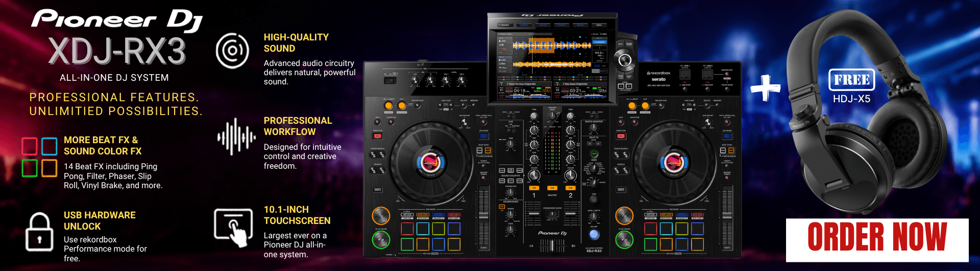Click the right deck tempo slider

coord(727,216)
